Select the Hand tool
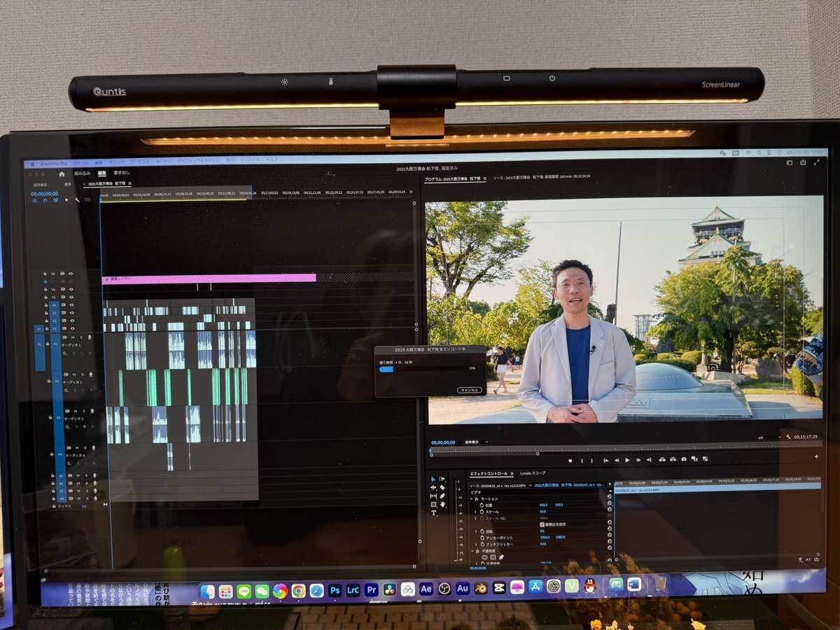840x630 pixels. coord(442,504)
